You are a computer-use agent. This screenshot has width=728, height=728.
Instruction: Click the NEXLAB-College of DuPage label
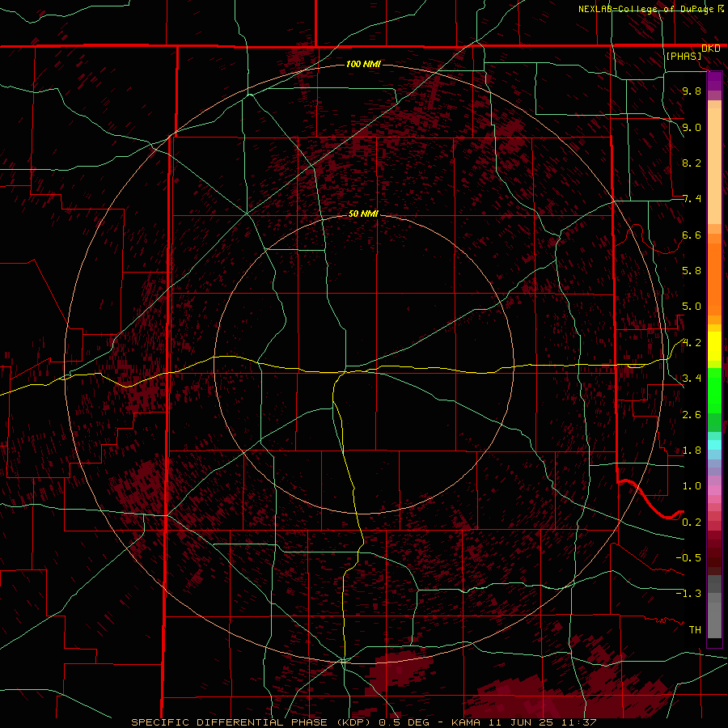(645, 9)
